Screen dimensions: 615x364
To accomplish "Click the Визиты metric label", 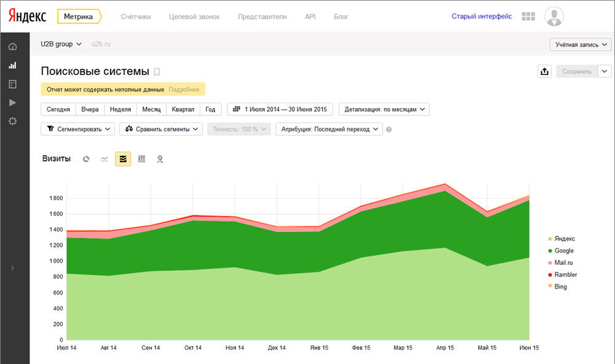I will (57, 159).
